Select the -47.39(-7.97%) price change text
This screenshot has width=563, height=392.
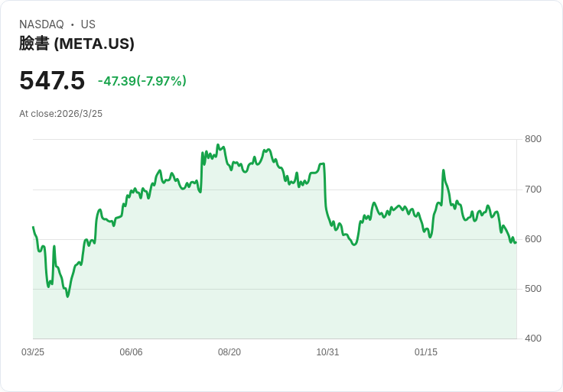142,81
